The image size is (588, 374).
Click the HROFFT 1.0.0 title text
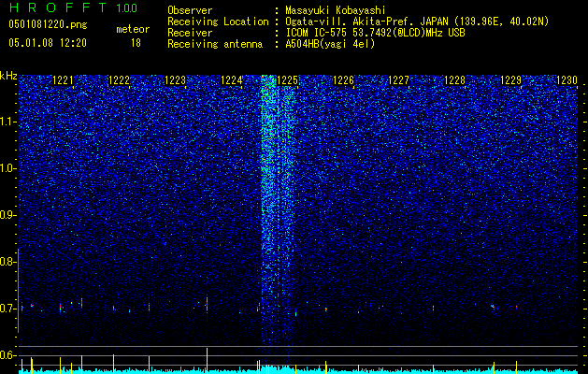[x=74, y=7]
